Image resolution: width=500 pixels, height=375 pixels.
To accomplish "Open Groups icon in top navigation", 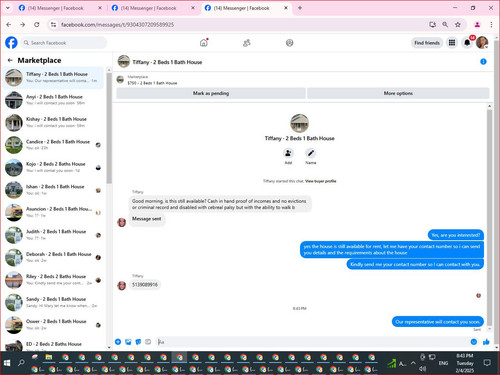I will point(289,43).
